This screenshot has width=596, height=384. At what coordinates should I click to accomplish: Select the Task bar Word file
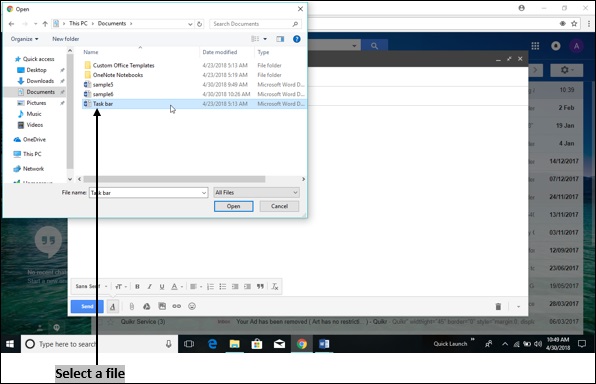[194, 104]
